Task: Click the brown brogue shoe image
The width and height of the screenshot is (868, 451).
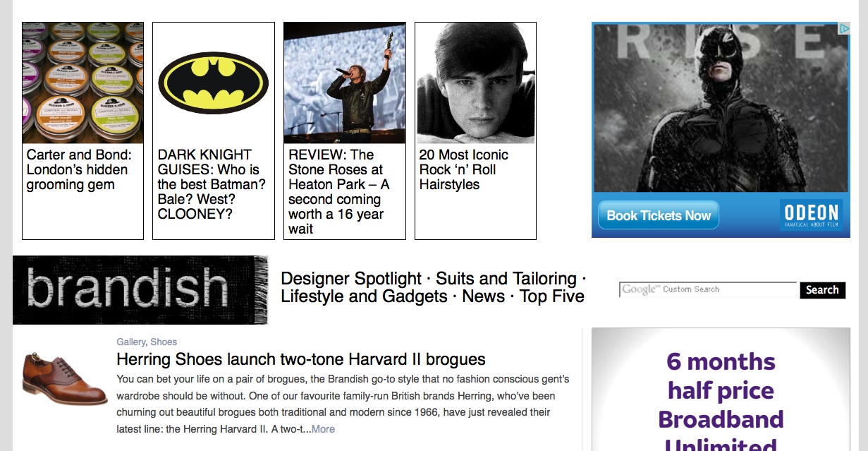Action: (x=64, y=379)
